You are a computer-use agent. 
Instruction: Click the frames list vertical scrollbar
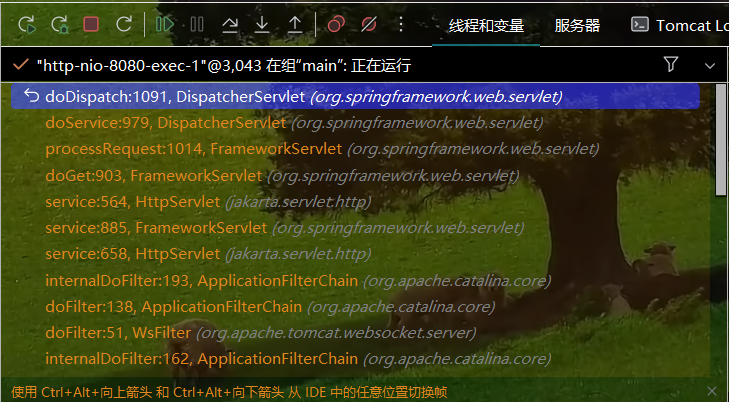point(721,139)
